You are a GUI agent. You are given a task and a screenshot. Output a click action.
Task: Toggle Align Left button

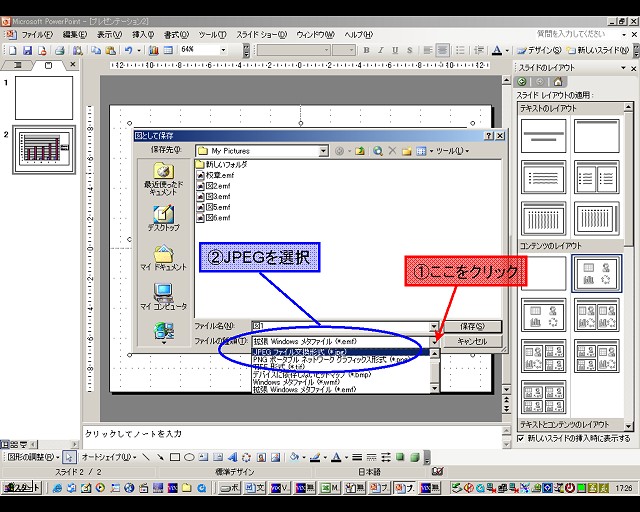click(x=427, y=50)
